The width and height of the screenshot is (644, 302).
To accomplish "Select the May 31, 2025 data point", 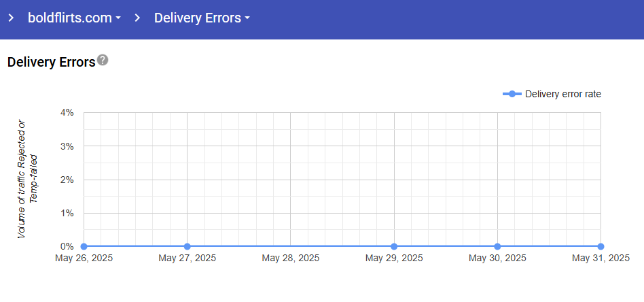I will pos(601,246).
